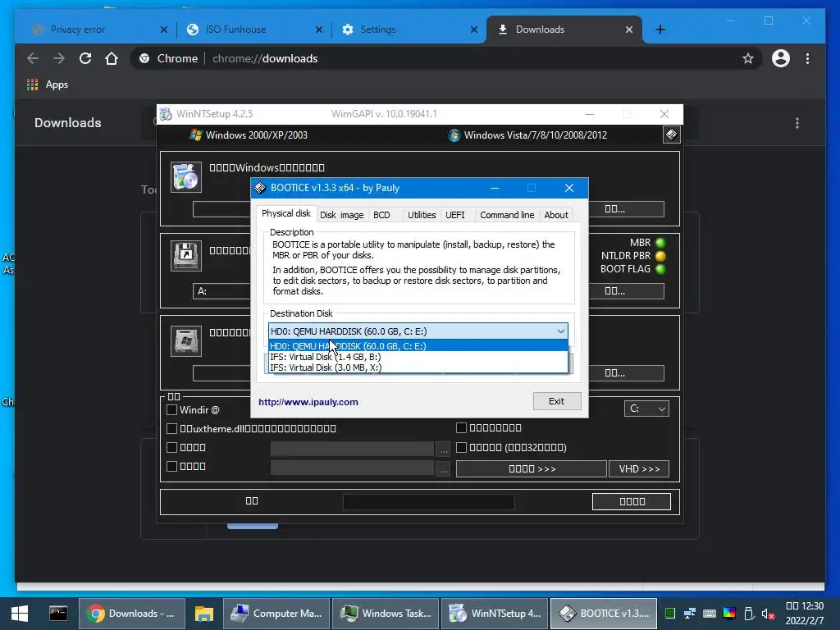840x630 pixels.
Task: Open the Windows Start menu
Action: coord(20,614)
